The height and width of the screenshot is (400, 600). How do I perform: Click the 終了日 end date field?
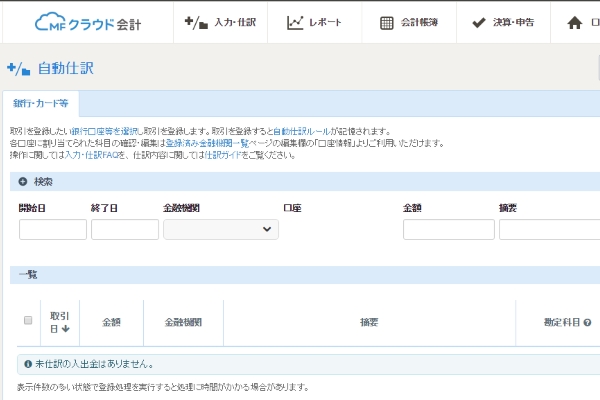click(x=124, y=230)
